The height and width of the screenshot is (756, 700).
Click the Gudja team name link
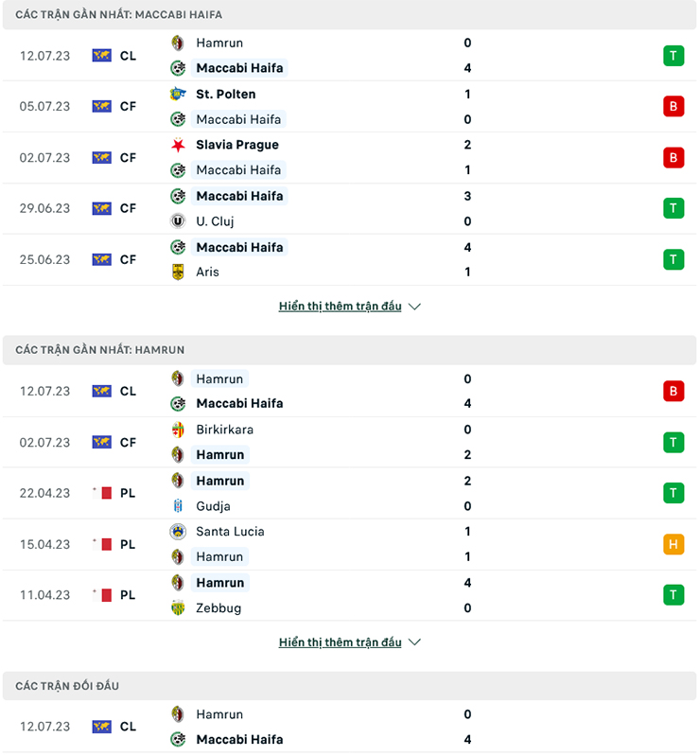click(213, 506)
